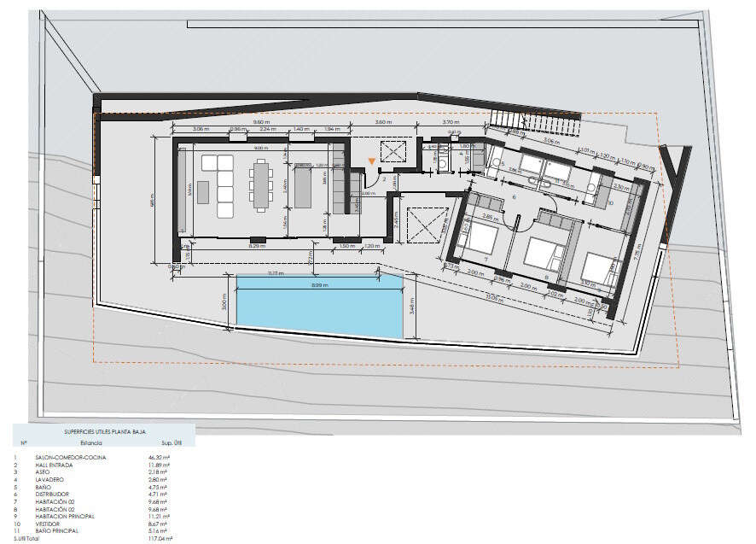Click the orange entrance arrow marker
The height and width of the screenshot is (544, 756).
(x=371, y=161)
